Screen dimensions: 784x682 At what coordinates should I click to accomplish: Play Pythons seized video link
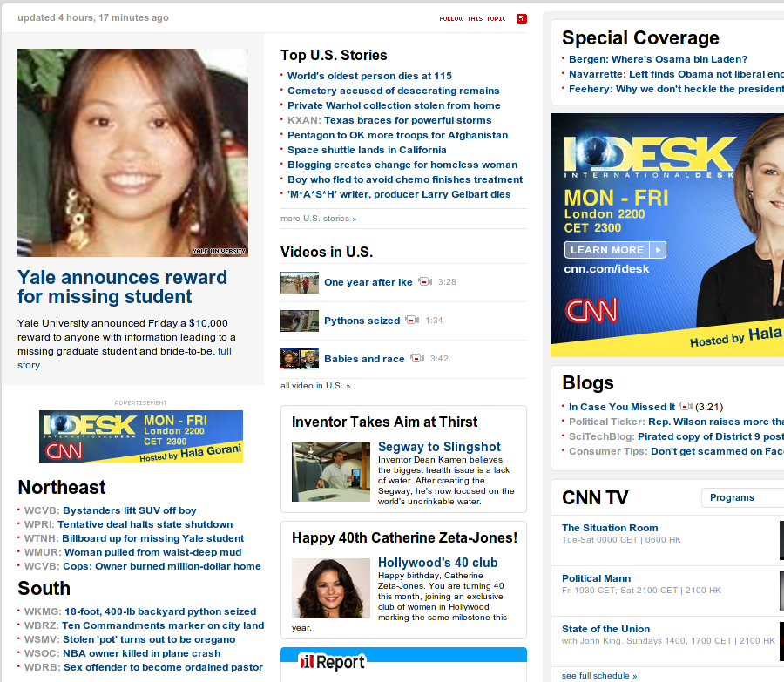(362, 321)
